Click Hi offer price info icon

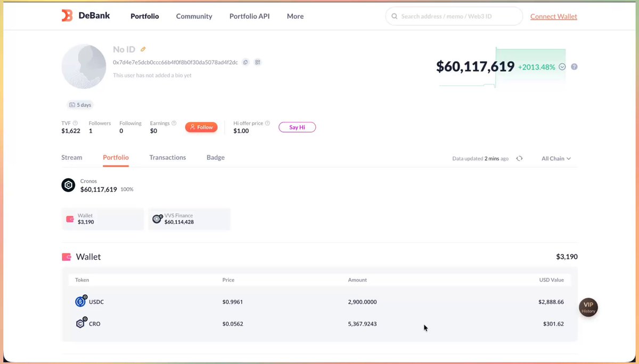(x=267, y=123)
